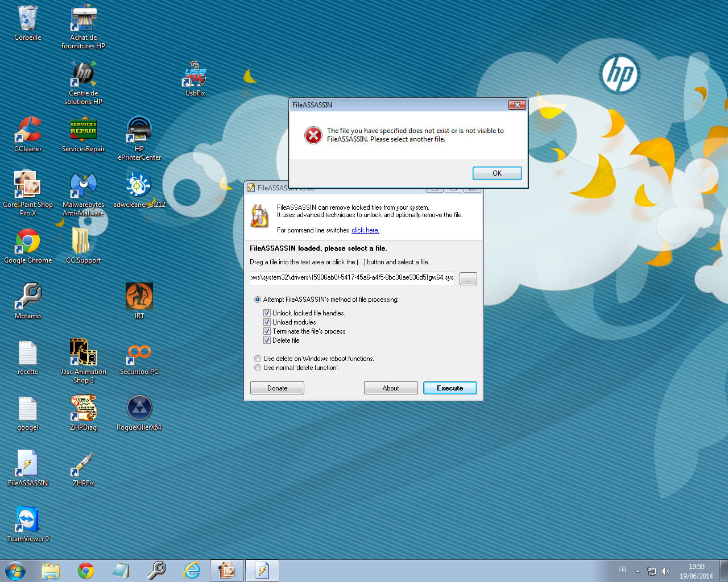728x582 pixels.
Task: Launch CCleaner from the desktop
Action: tap(28, 135)
